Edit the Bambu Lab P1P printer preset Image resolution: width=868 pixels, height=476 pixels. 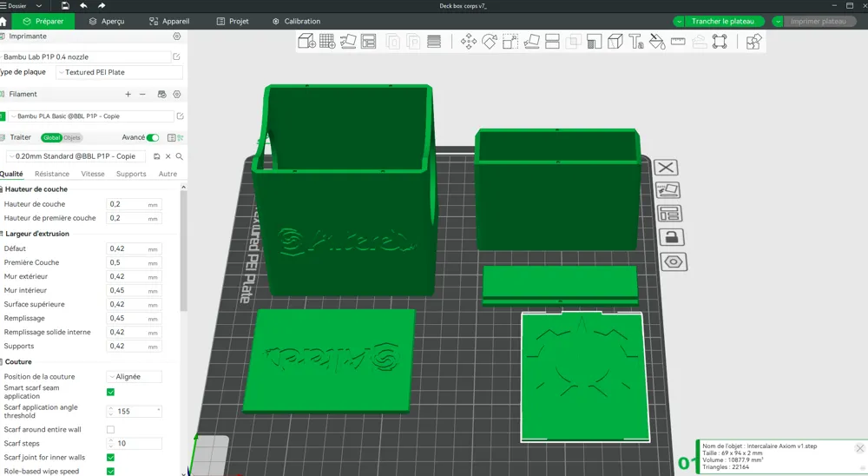coord(176,56)
